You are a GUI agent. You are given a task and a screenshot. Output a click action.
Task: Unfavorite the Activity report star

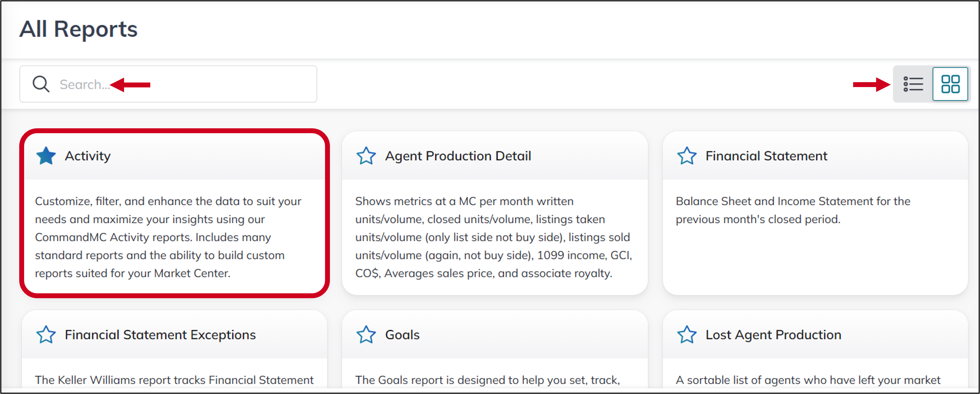point(46,156)
